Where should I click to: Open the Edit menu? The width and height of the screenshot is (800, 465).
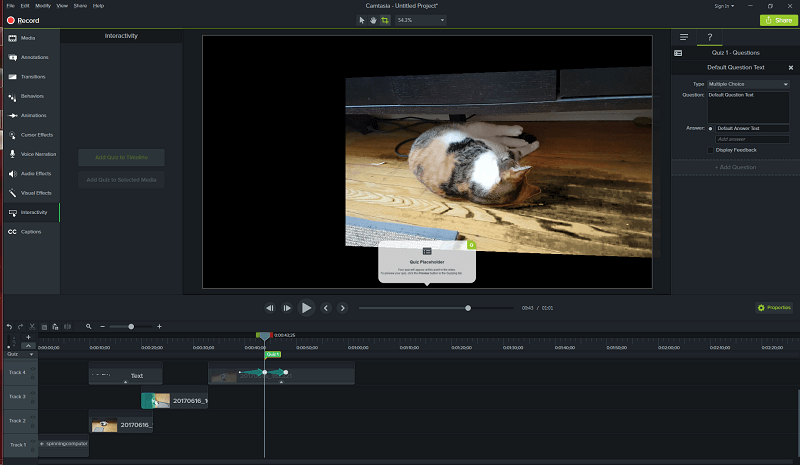[x=24, y=6]
